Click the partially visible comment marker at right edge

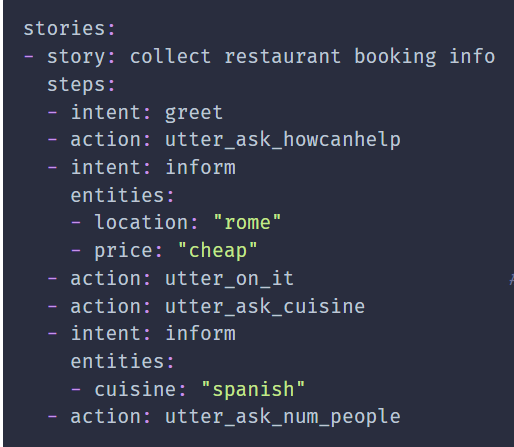click(512, 279)
